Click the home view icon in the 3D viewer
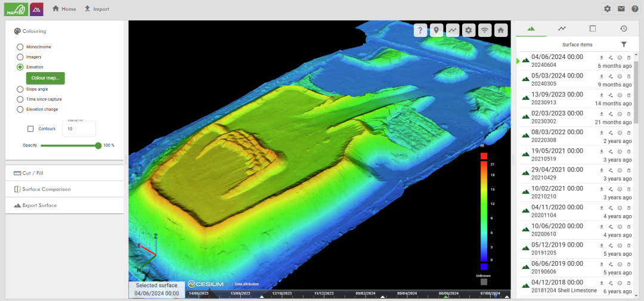The width and height of the screenshot is (644, 301). point(501,30)
